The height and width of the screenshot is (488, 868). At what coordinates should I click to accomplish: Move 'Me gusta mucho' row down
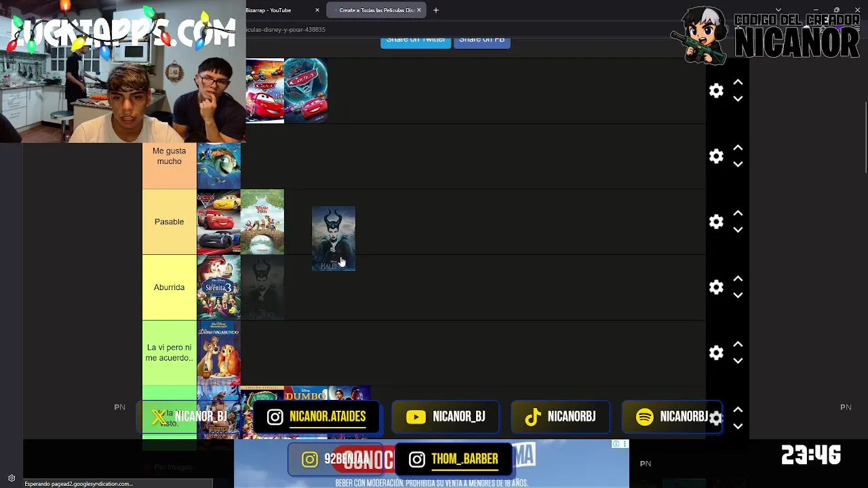738,165
